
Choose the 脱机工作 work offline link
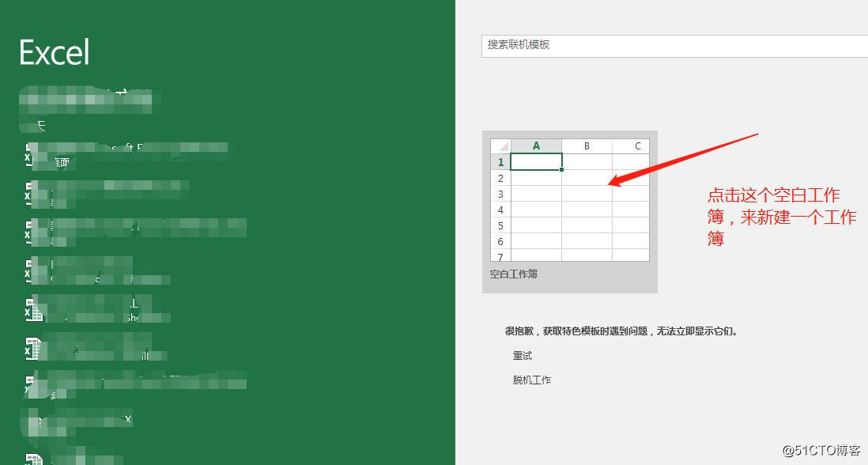tap(532, 380)
